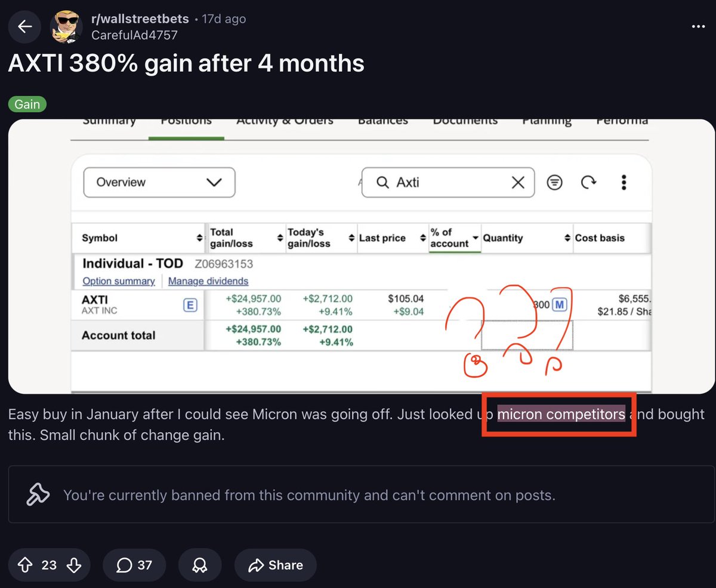Open the Manage dividends link
Image resolution: width=716 pixels, height=588 pixels.
pyautogui.click(x=208, y=281)
